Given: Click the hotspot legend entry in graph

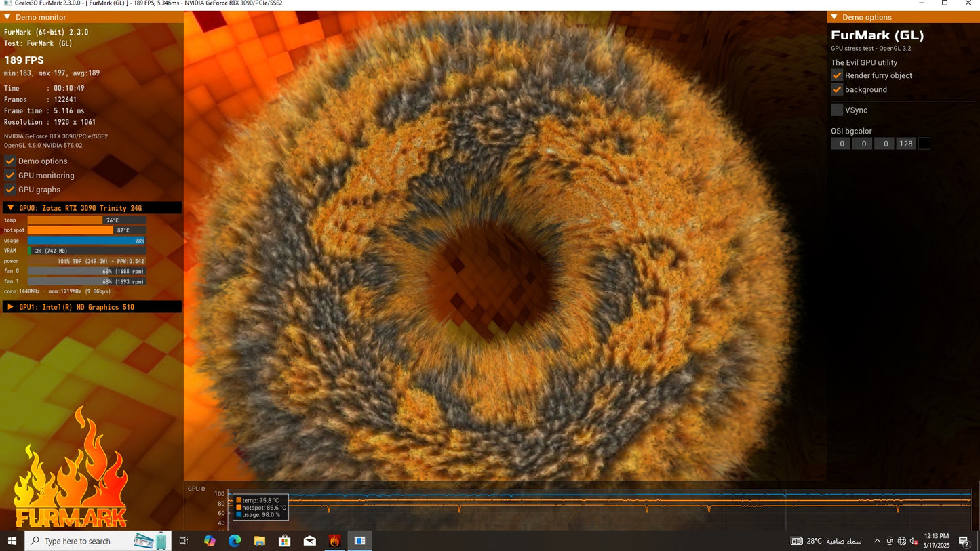Looking at the screenshot, I should coord(262,508).
